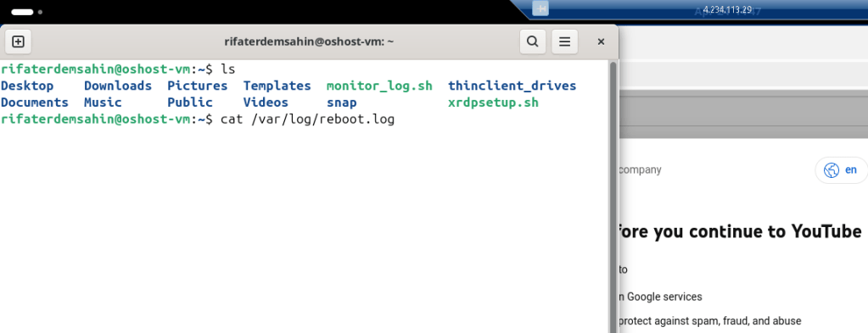Open the terminal hamburger menu

(x=564, y=42)
